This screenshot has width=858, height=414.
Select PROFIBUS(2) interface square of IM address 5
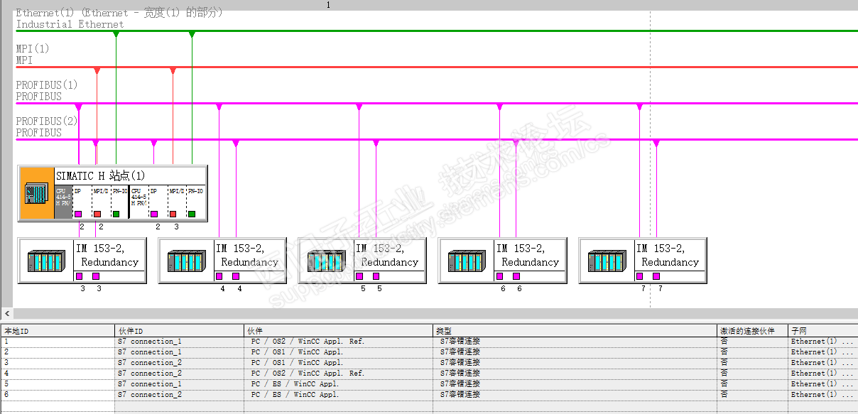(x=376, y=276)
